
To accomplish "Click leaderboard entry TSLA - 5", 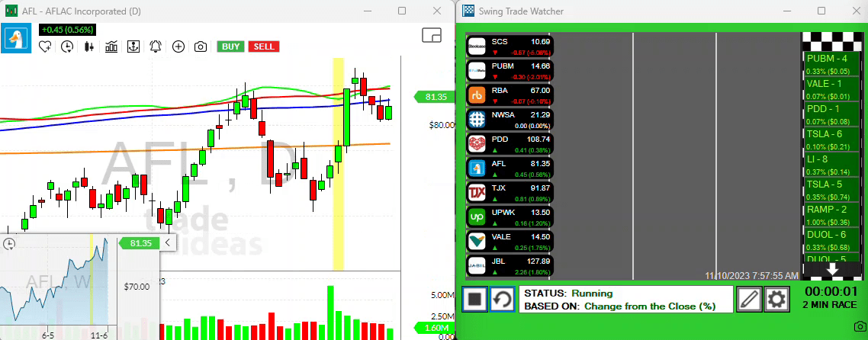I will [x=831, y=190].
